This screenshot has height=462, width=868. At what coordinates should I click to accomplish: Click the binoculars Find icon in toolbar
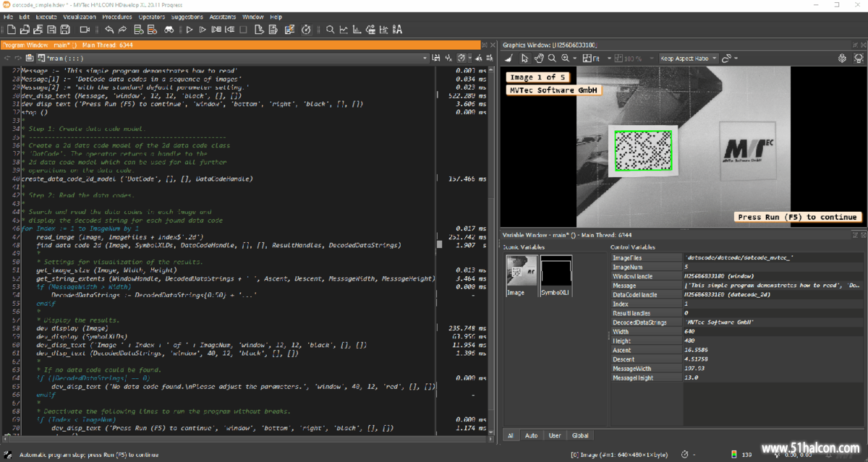pos(169,30)
